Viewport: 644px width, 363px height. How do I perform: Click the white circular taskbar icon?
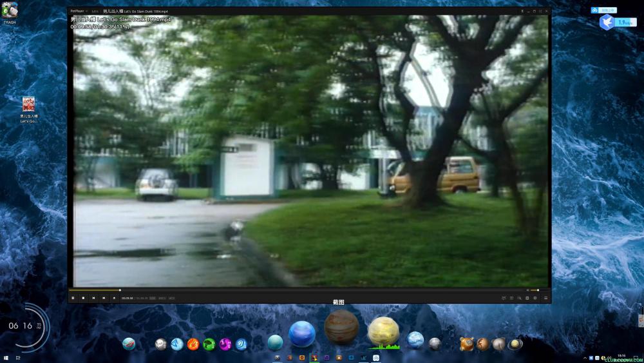pyautogui.click(x=376, y=358)
